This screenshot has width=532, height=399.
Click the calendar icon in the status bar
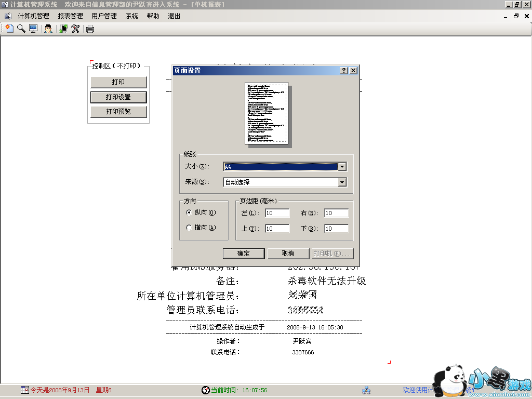click(25, 390)
